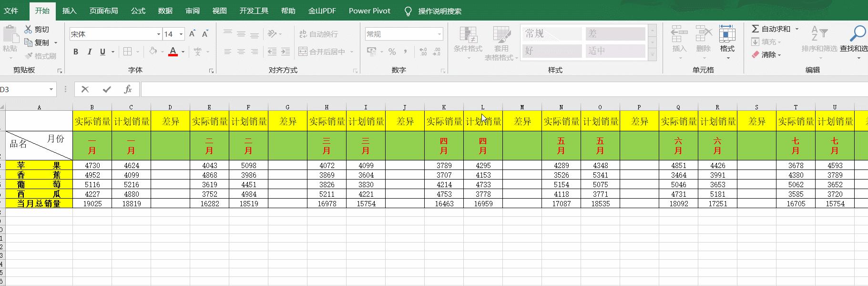The width and height of the screenshot is (868, 286).
Task: Click the increase indent icon
Action: [286, 52]
